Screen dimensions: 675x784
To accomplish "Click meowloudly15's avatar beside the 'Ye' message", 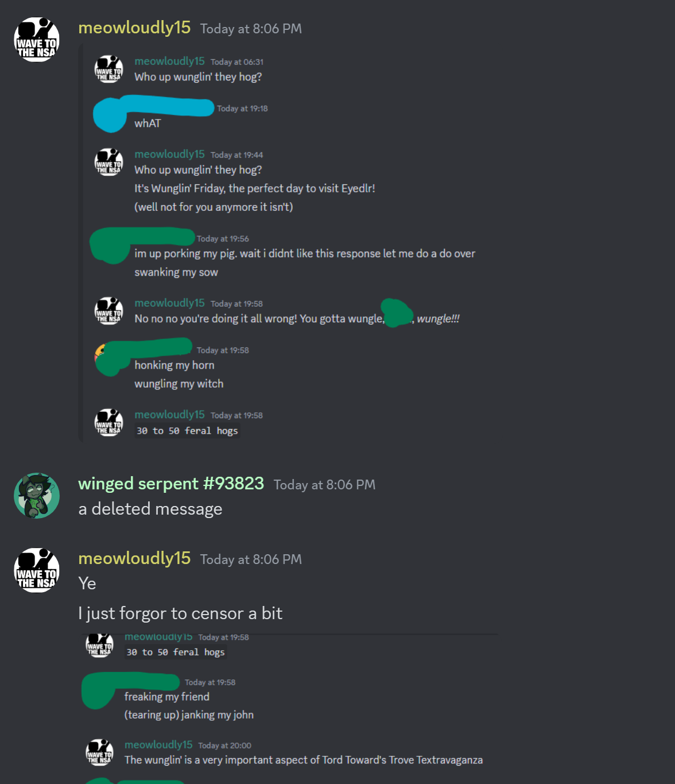I will (x=37, y=570).
